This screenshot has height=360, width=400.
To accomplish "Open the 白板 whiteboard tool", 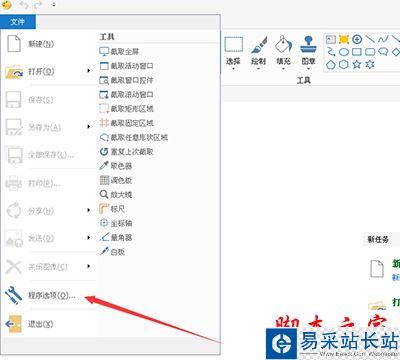I will pos(112,252).
